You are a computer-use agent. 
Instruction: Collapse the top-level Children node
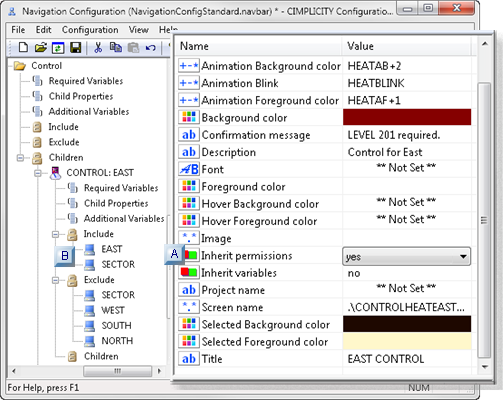click(21, 158)
